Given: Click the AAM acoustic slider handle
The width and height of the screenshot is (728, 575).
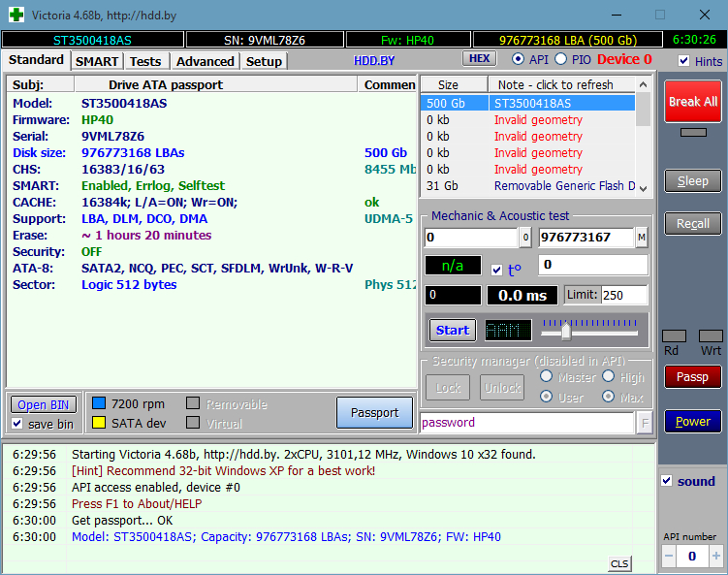Looking at the screenshot, I should pyautogui.click(x=566, y=332).
